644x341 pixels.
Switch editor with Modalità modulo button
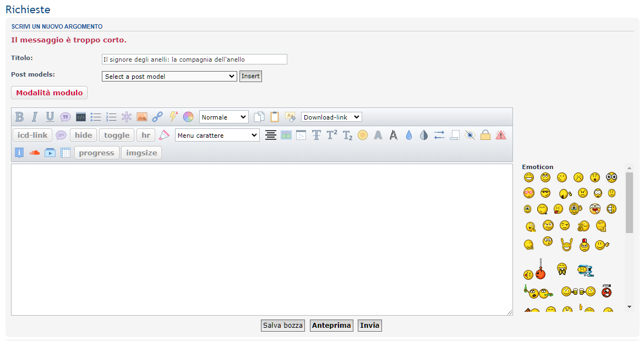click(49, 93)
